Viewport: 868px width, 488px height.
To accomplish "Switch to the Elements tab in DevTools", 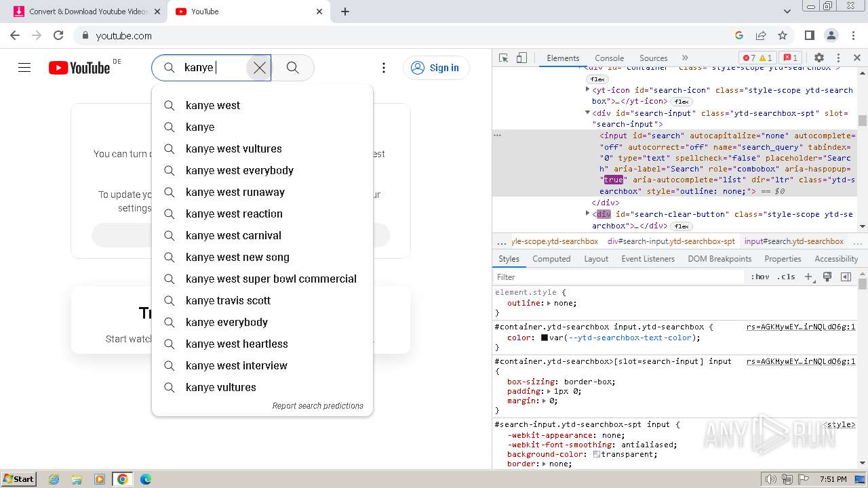I will point(563,58).
